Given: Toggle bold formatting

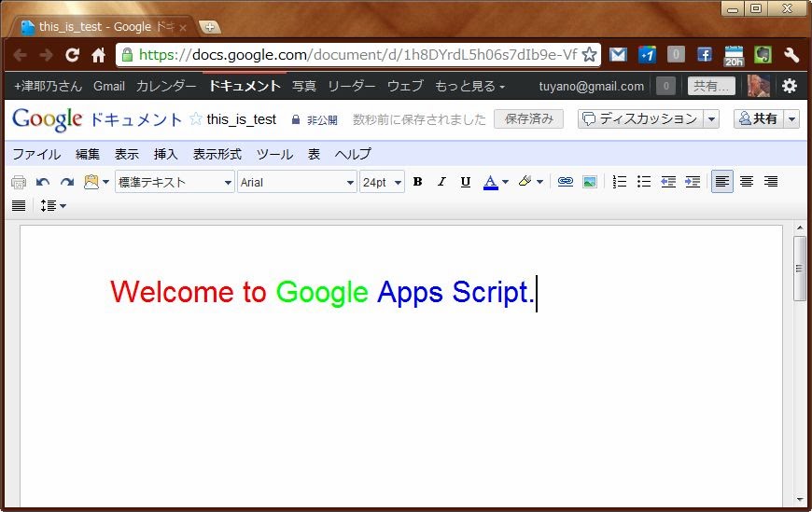Looking at the screenshot, I should (x=417, y=182).
